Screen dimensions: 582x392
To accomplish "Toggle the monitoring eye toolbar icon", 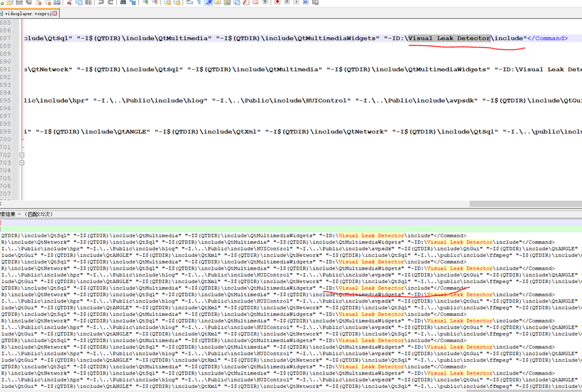I will pos(265,2).
